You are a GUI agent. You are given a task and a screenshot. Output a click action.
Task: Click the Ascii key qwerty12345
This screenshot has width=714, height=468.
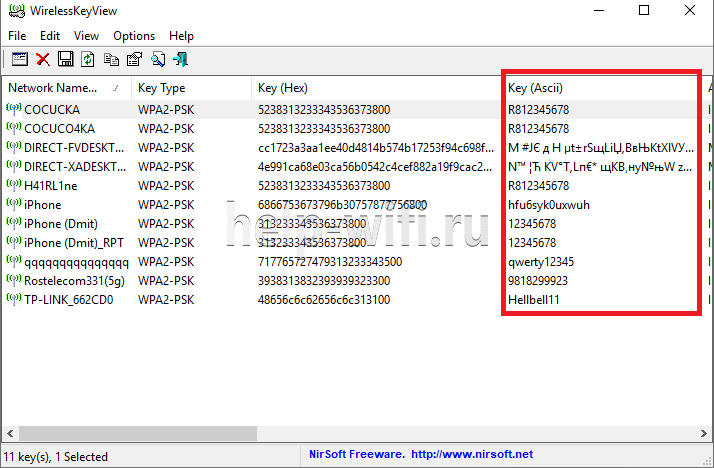click(541, 262)
